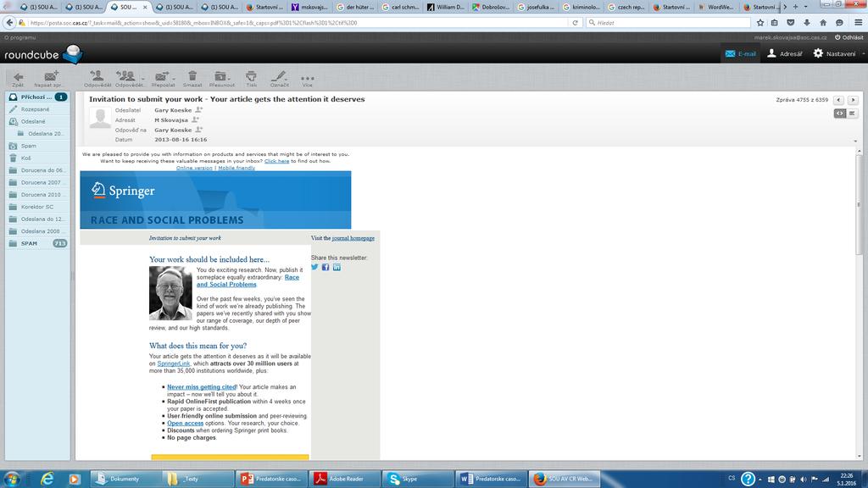Show previous message arrow
The image size is (868, 488).
[x=838, y=100]
